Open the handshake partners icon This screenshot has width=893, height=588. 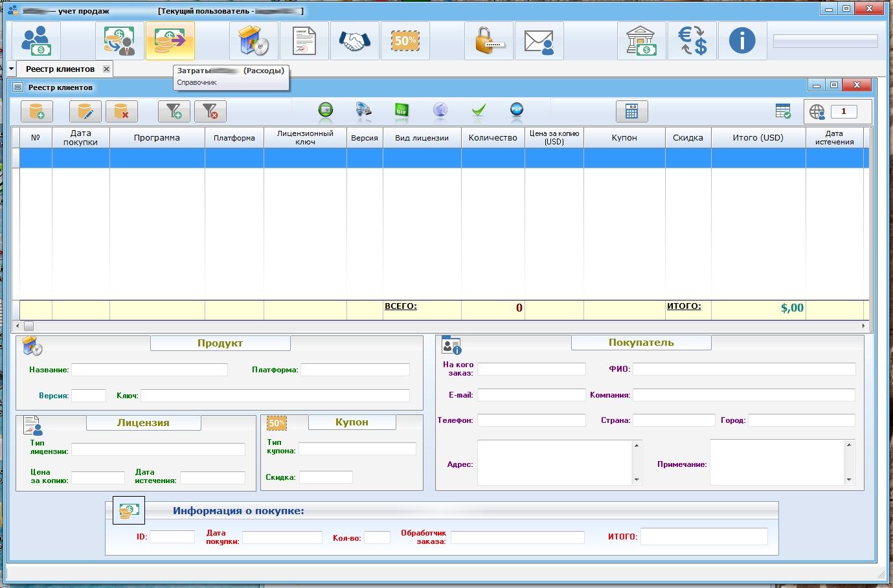354,41
